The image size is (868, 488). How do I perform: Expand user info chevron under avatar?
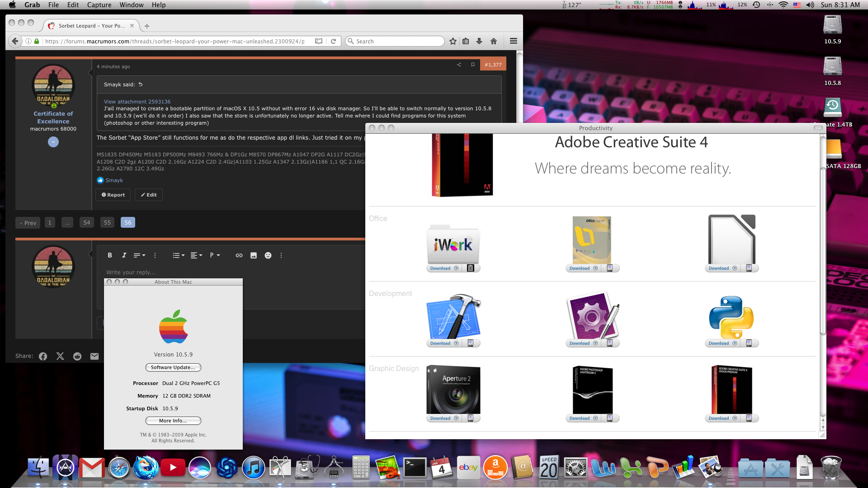pos(53,142)
